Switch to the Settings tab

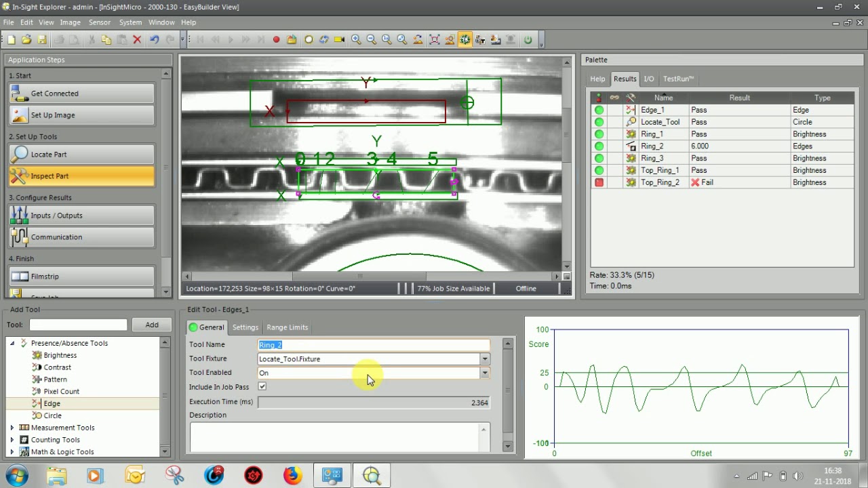tap(245, 327)
